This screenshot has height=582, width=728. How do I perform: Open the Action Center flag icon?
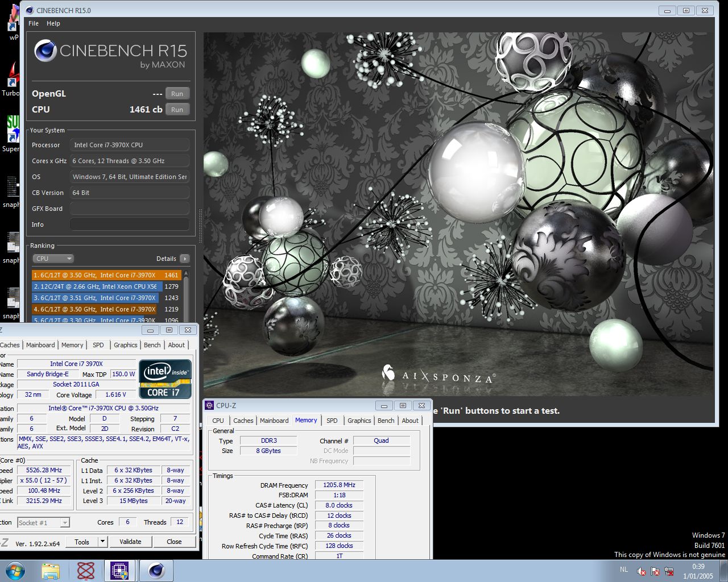point(655,571)
